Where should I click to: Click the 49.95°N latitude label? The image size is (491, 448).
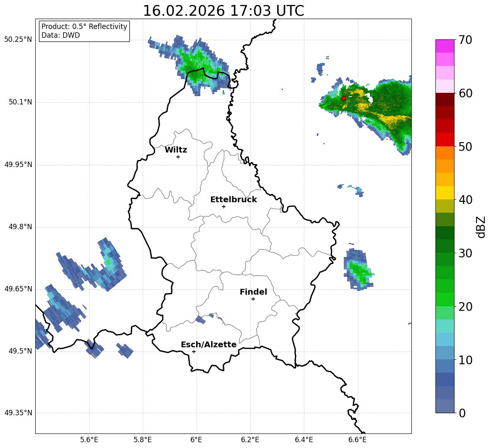point(18,165)
